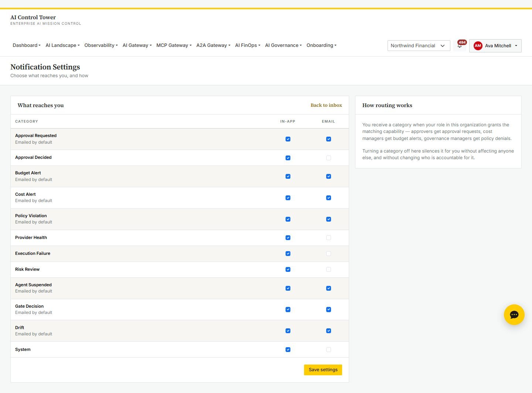Open the AI Gateway menu
The width and height of the screenshot is (532, 393).
point(137,45)
